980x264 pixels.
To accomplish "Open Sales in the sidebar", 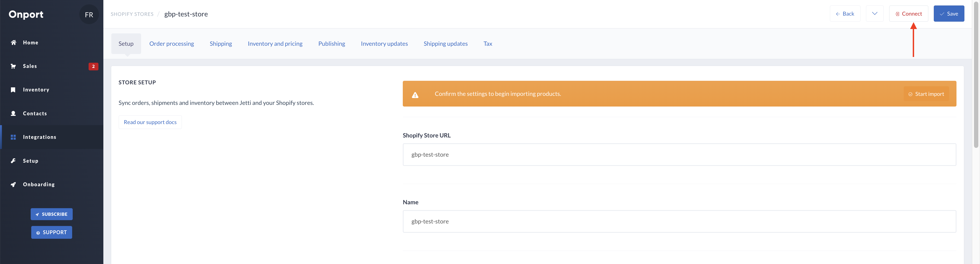I will 52,66.
